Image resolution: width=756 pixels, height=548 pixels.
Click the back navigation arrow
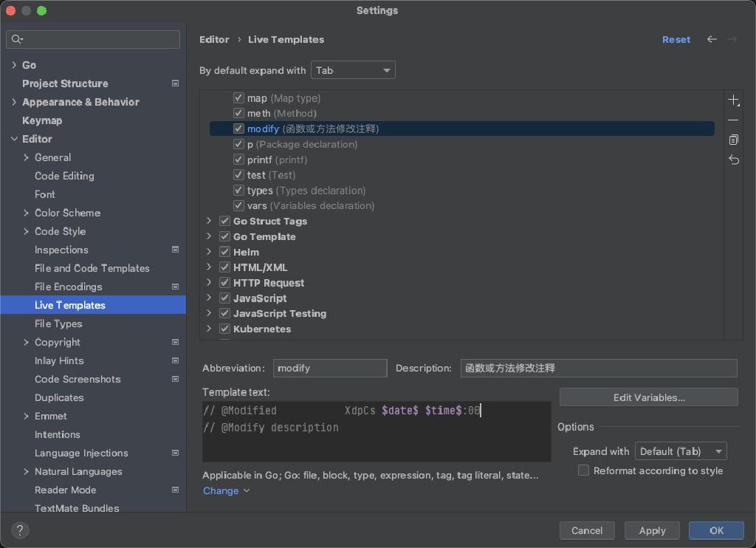click(x=712, y=39)
